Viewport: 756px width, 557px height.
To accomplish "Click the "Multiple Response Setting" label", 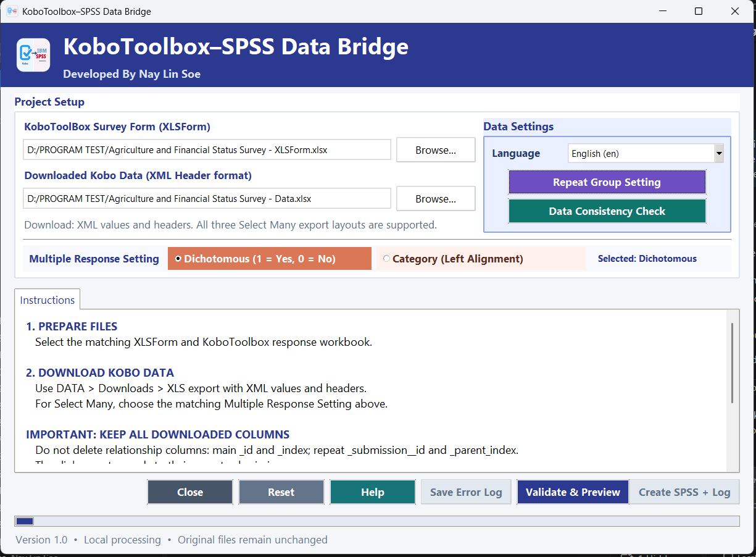I will (x=94, y=259).
